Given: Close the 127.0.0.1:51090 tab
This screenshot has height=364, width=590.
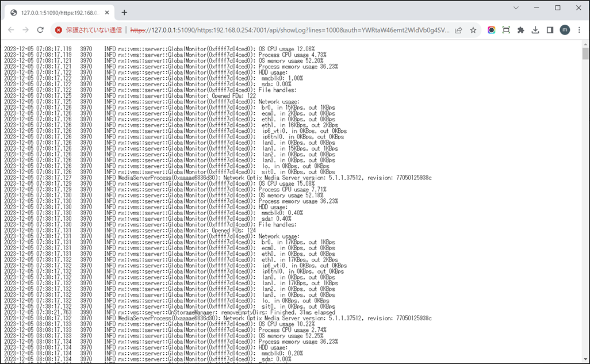Looking at the screenshot, I should pyautogui.click(x=107, y=13).
